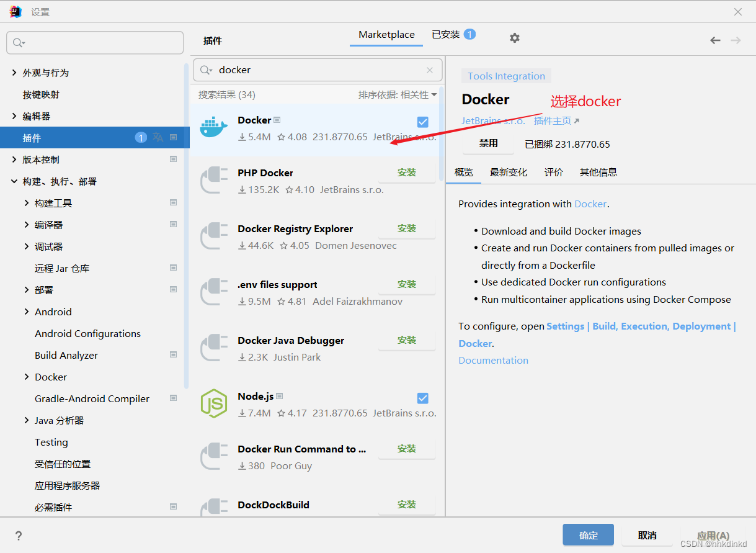Viewport: 756px width, 553px height.
Task: Select Testing in settings tree
Action: (x=51, y=442)
